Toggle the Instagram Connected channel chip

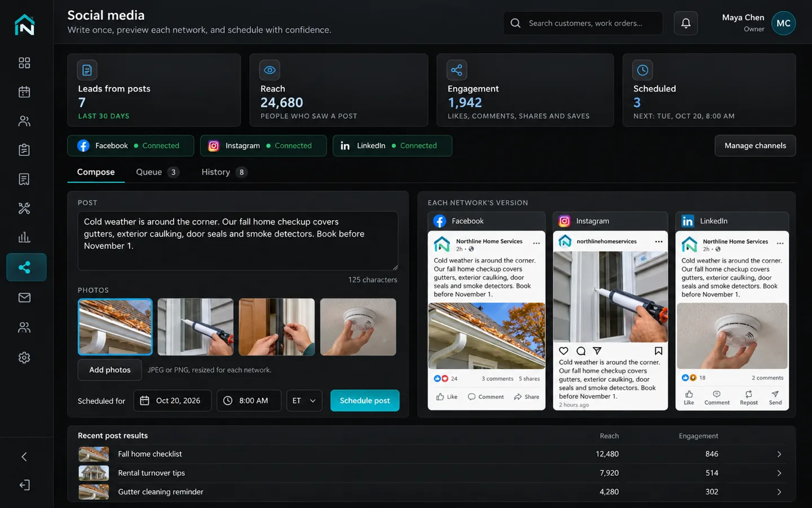click(x=263, y=146)
